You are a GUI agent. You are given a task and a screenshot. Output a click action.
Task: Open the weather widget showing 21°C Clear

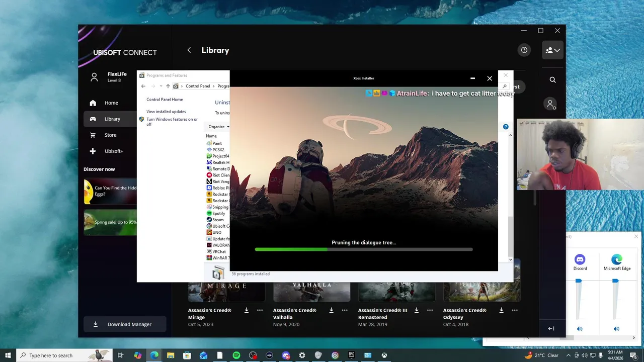[x=541, y=355]
